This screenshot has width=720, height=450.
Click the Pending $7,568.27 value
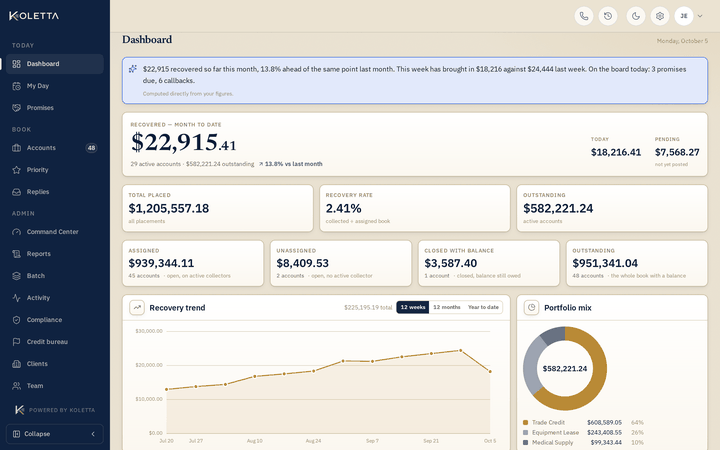coord(677,152)
